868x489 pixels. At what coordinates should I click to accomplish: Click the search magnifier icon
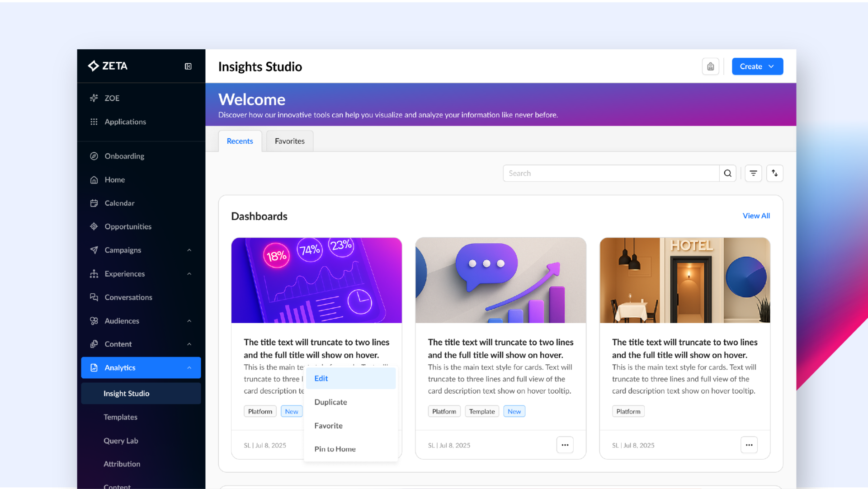pos(728,173)
